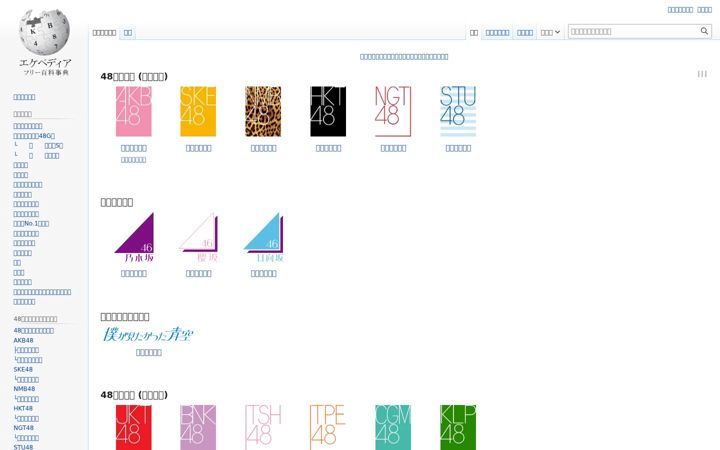The width and height of the screenshot is (720, 450).
Task: Open the NMB48 leopard-print logo image
Action: [263, 111]
